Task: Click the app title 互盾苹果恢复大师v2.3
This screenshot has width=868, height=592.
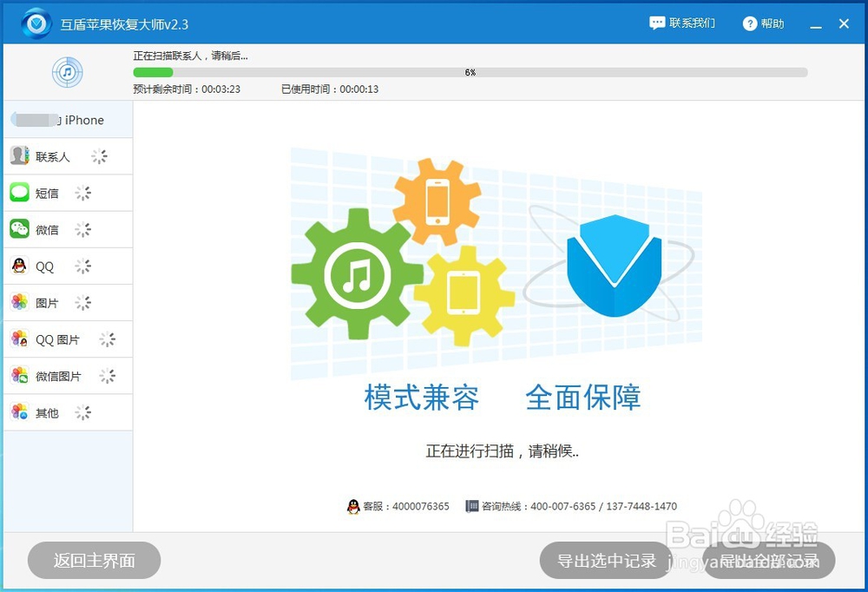Action: tap(124, 24)
